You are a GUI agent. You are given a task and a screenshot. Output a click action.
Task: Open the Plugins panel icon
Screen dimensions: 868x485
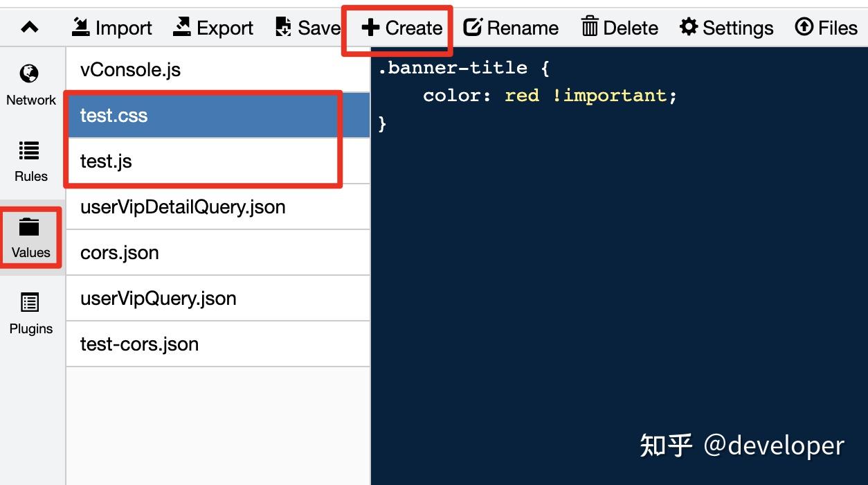click(30, 303)
